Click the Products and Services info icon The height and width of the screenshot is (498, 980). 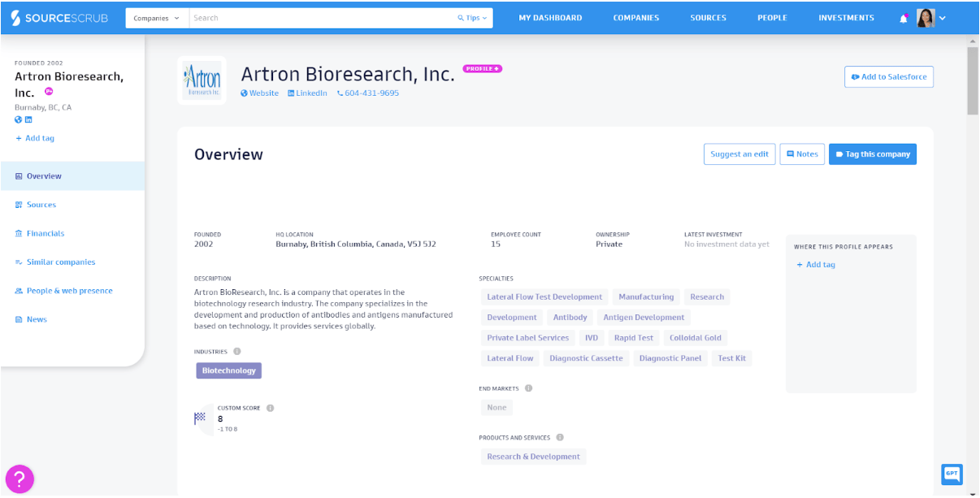coord(560,438)
